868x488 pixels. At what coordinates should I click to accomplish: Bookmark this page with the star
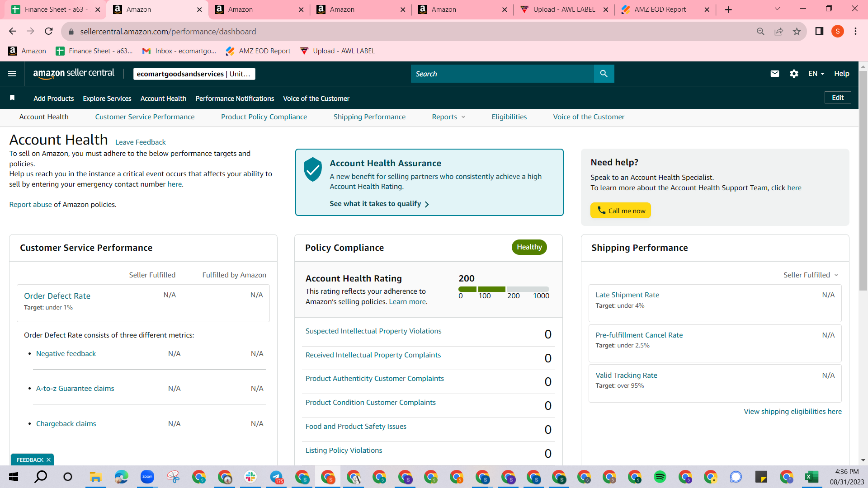point(797,31)
